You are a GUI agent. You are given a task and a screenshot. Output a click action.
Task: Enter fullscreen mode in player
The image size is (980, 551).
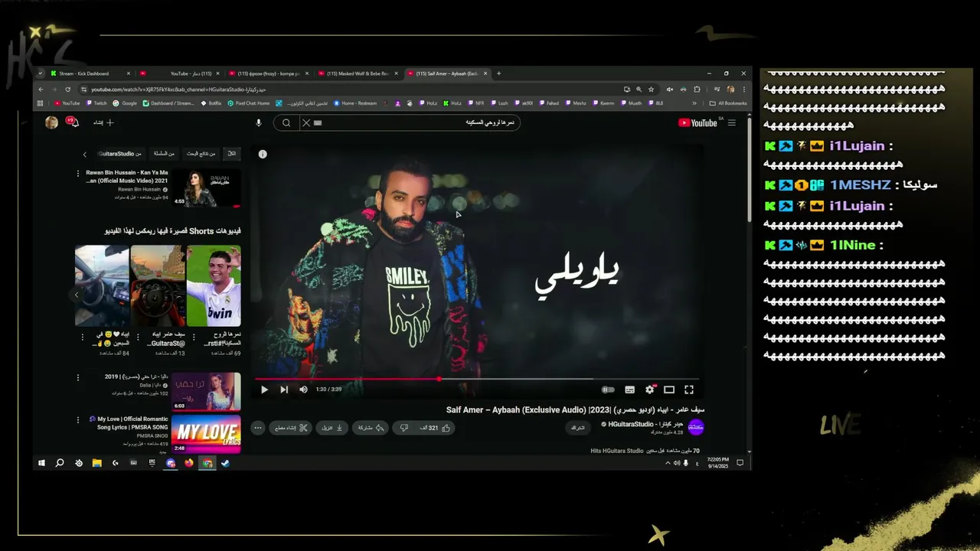click(x=689, y=390)
